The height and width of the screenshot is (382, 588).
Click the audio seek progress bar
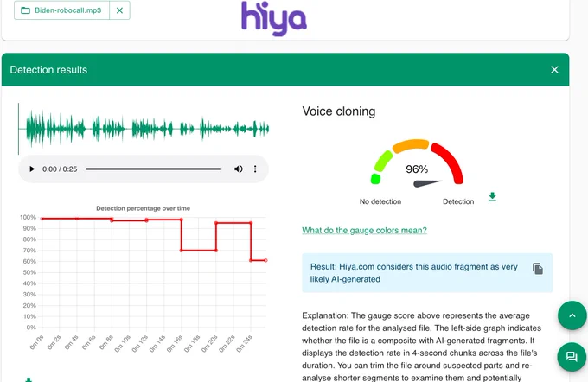(x=153, y=169)
